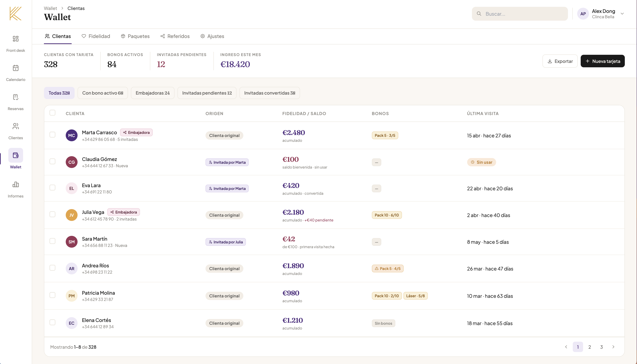Check Sara Martín's row checkbox
The width and height of the screenshot is (637, 364).
52,241
